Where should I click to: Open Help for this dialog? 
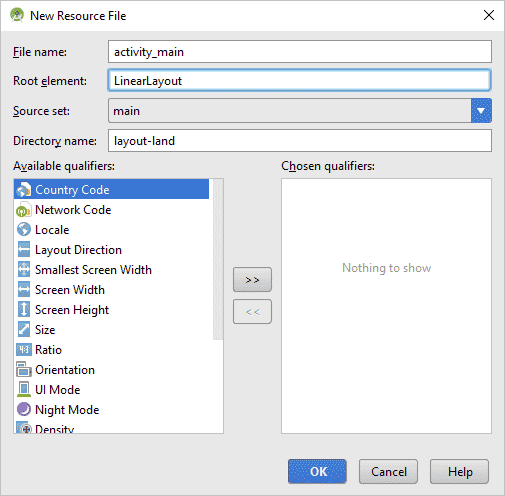click(459, 471)
